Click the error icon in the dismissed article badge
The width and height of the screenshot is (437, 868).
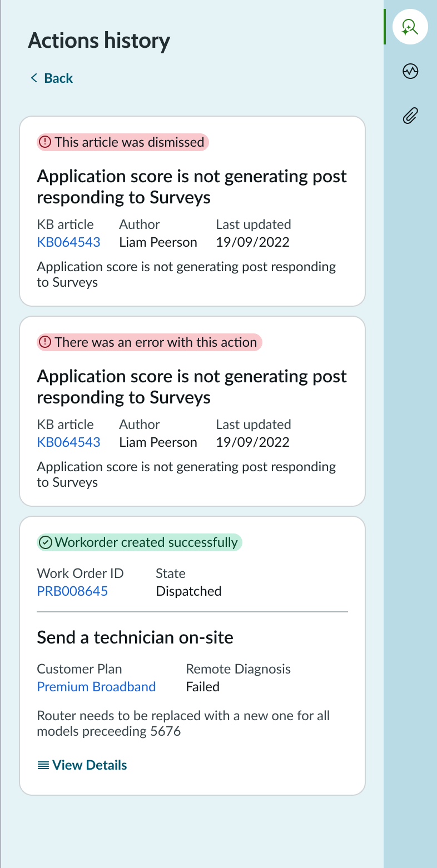(46, 142)
